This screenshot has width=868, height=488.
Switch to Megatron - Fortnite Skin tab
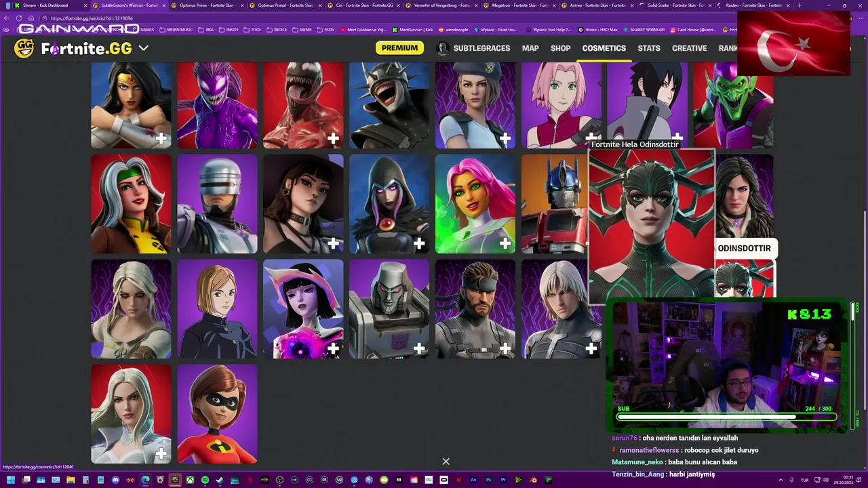519,5
